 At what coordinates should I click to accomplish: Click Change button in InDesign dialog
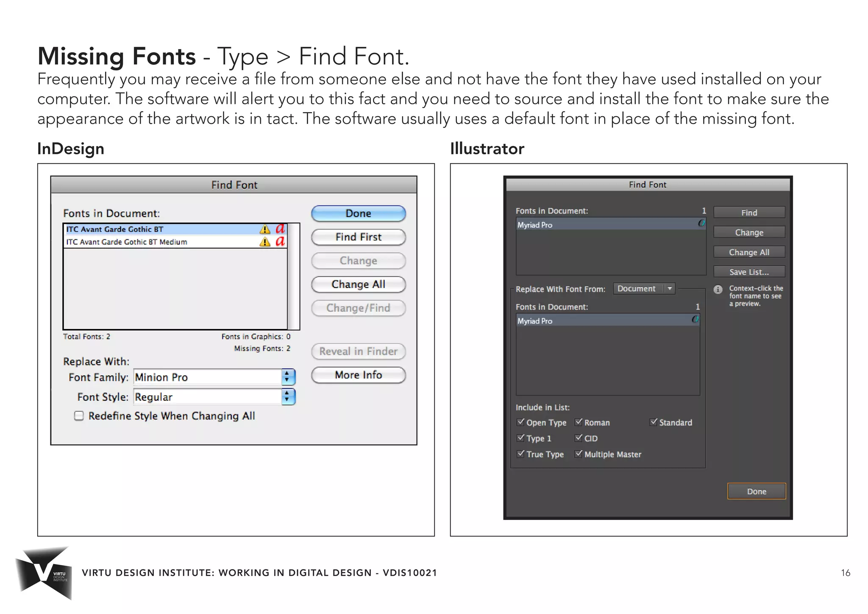[x=359, y=261]
